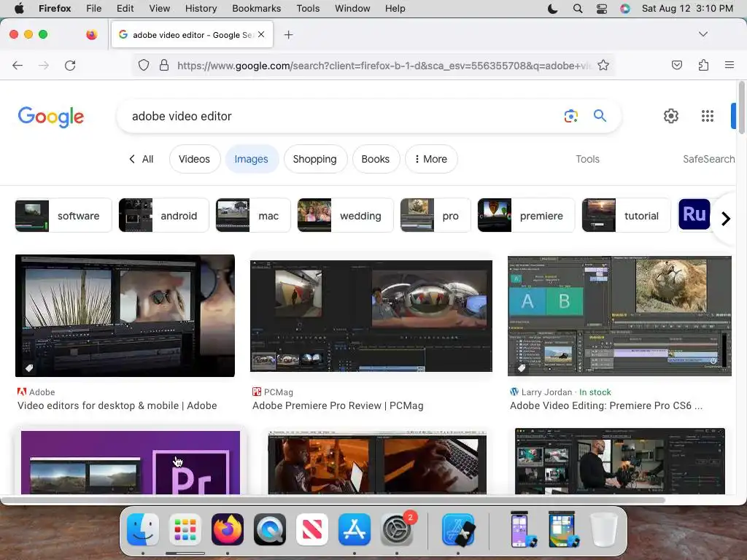
Task: Open the Tools options
Action: [587, 159]
